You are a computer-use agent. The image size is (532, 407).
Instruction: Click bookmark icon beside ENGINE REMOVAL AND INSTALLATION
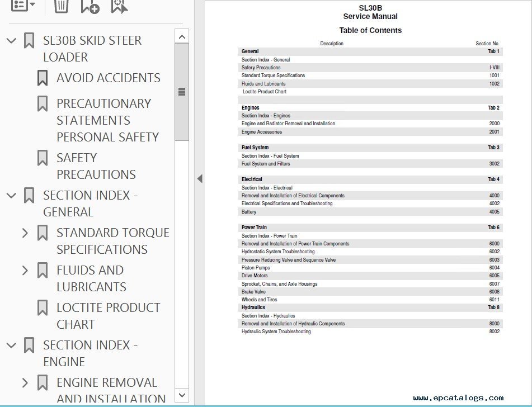coord(43,382)
